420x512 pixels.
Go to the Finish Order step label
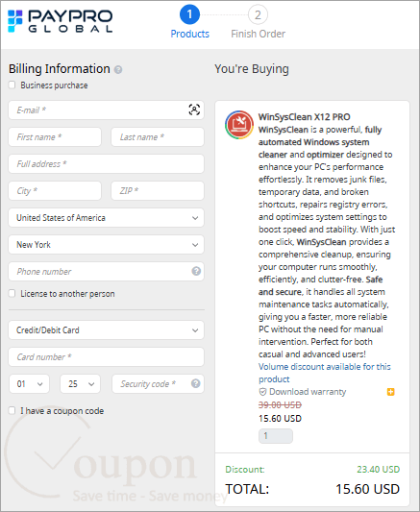tap(258, 34)
